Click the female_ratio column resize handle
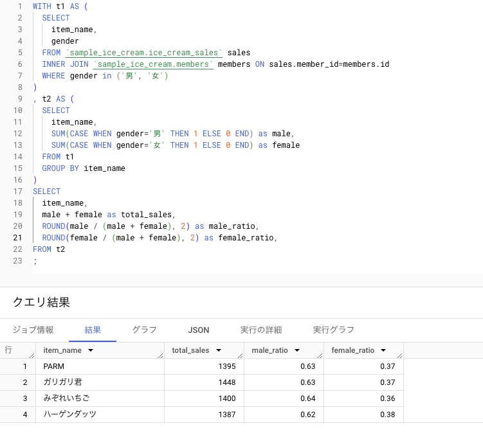Screen dimensions: 483x448 point(400,355)
